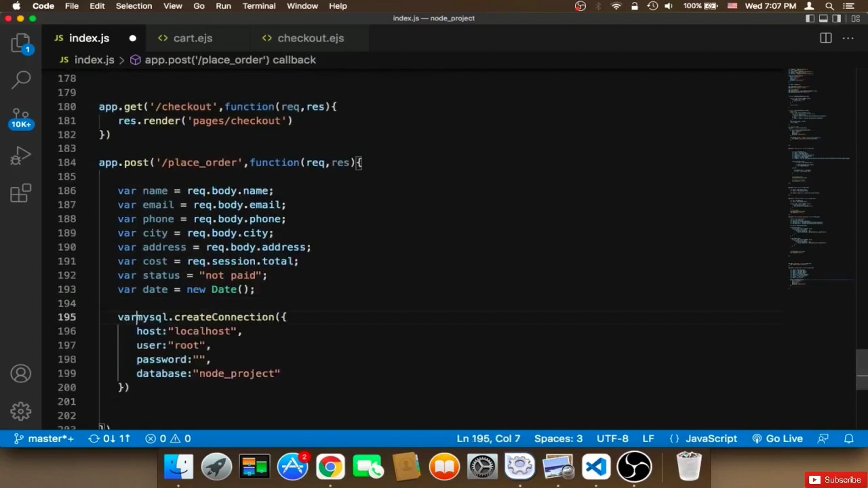Switch to the checkout.ejs tab
Screen dimensions: 868x488
point(310,38)
